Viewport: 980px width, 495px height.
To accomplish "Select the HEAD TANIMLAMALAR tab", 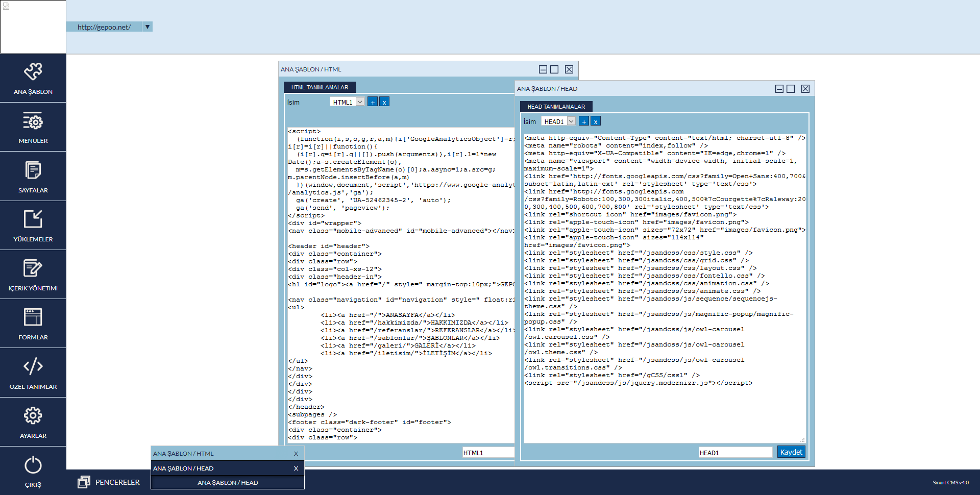I will pos(556,107).
